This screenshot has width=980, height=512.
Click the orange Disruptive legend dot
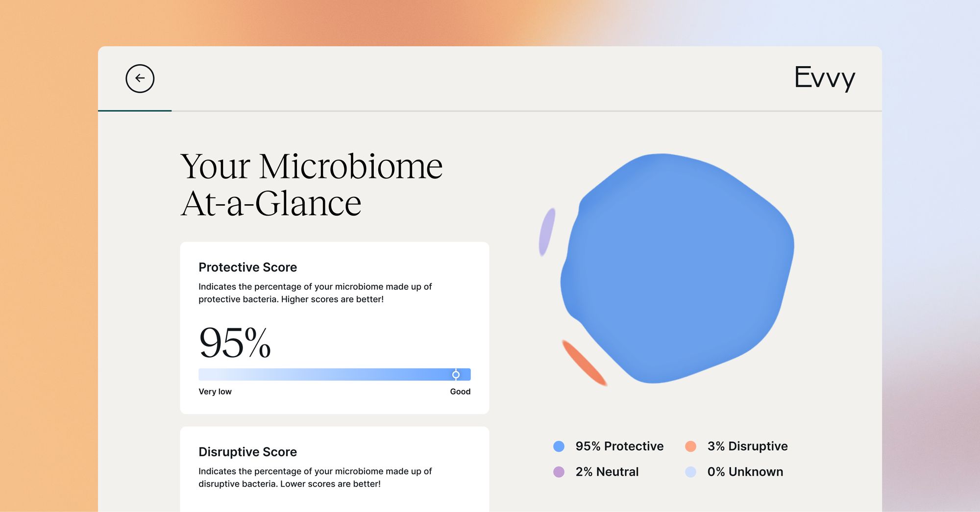click(690, 446)
